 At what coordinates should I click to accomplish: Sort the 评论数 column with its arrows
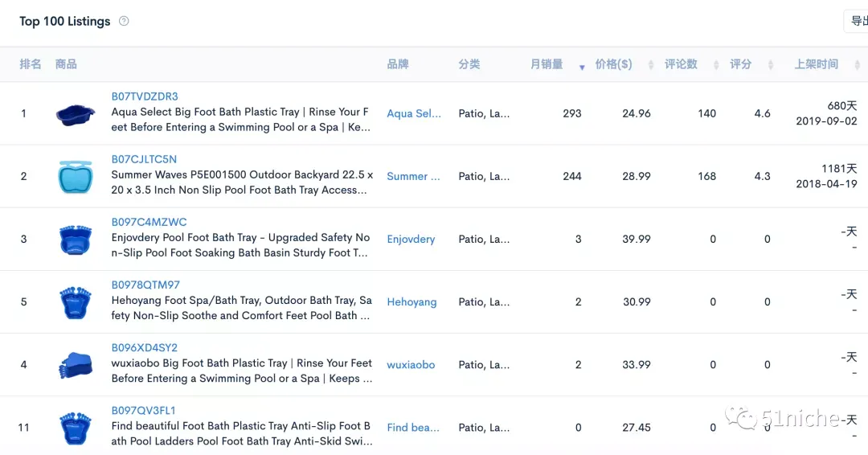(716, 65)
